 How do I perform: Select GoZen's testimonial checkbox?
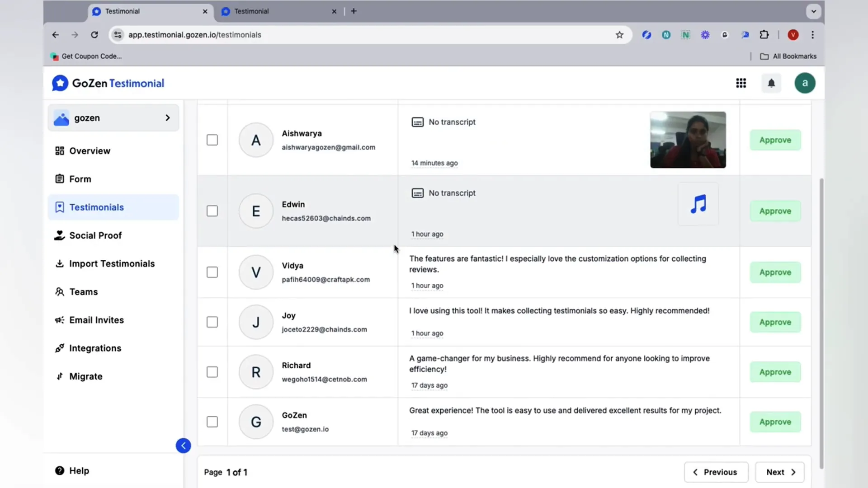coord(212,422)
